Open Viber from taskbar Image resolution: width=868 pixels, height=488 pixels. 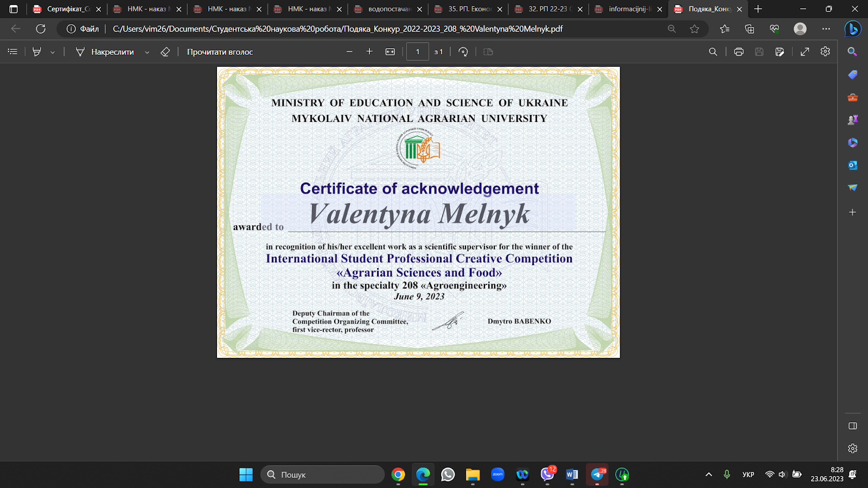[x=547, y=474]
